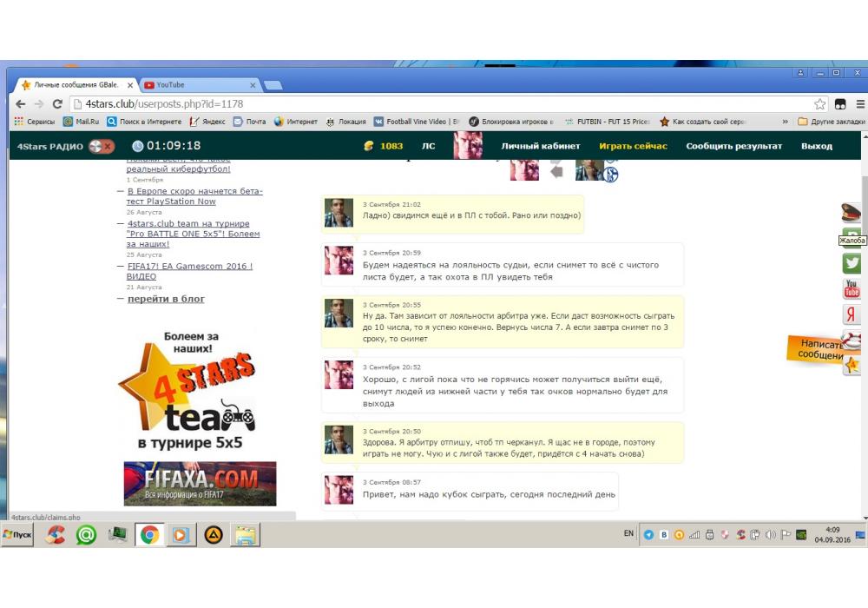Image resolution: width=868 pixels, height=608 pixels.
Task: Click the address bar with 4stars.club URL
Action: pyautogui.click(x=434, y=104)
